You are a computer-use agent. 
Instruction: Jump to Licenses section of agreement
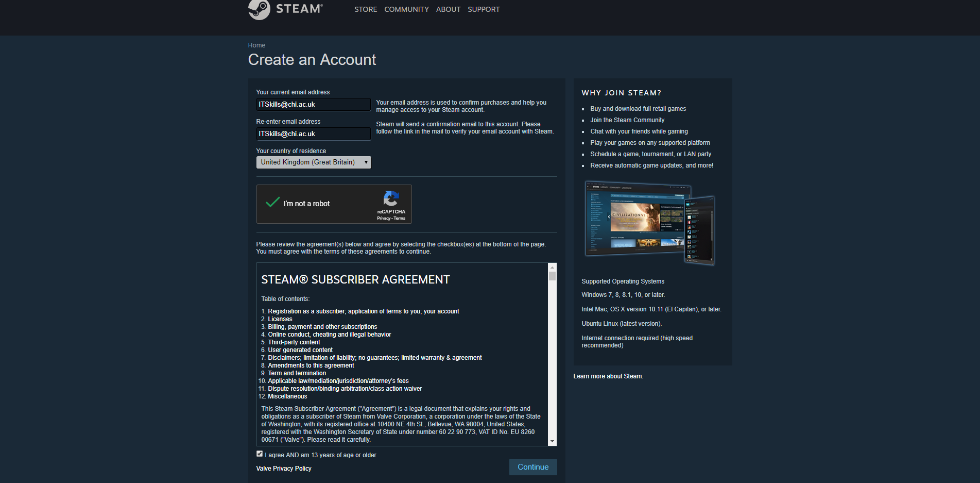280,319
